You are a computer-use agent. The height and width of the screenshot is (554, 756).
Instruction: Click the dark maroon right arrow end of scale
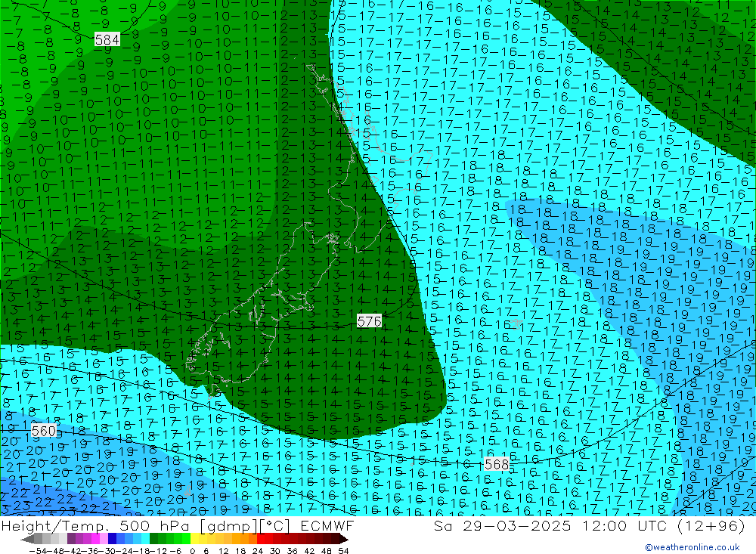[x=343, y=538]
